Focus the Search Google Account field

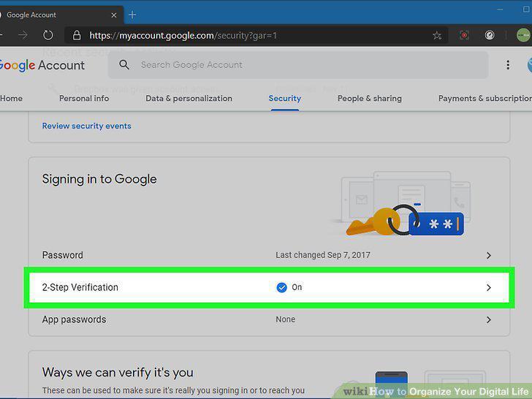pos(298,65)
